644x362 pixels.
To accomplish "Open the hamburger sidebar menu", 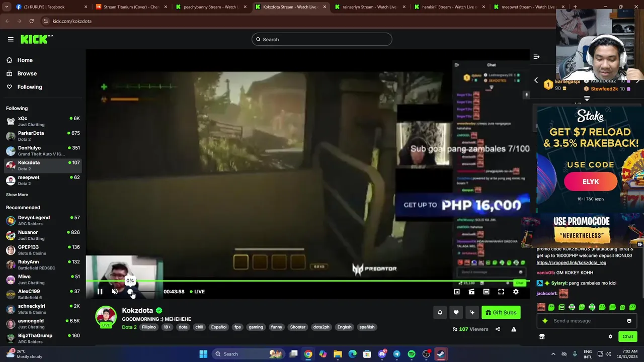I will click(11, 39).
